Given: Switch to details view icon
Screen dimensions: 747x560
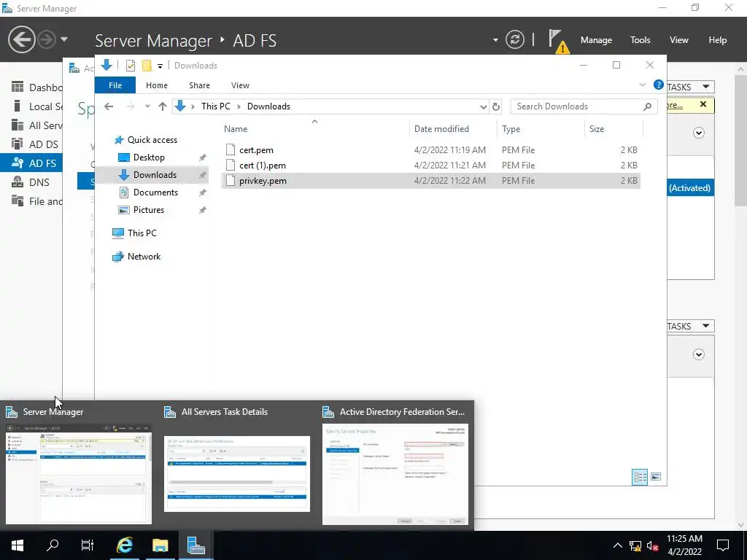Looking at the screenshot, I should [x=640, y=477].
